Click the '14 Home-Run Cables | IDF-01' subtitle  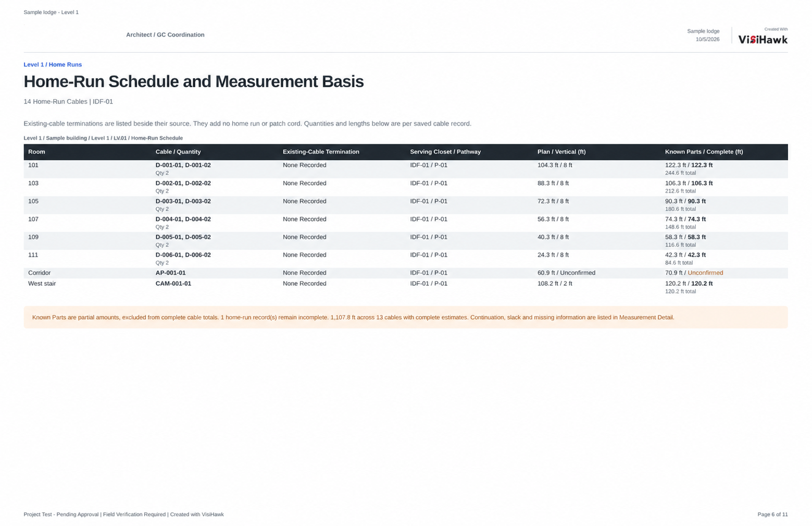[68, 102]
